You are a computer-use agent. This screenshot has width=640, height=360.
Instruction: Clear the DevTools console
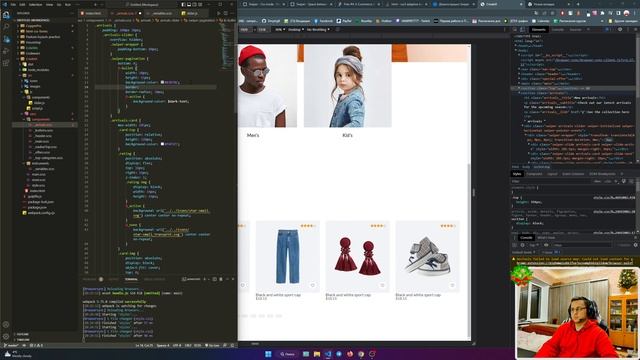click(x=522, y=245)
